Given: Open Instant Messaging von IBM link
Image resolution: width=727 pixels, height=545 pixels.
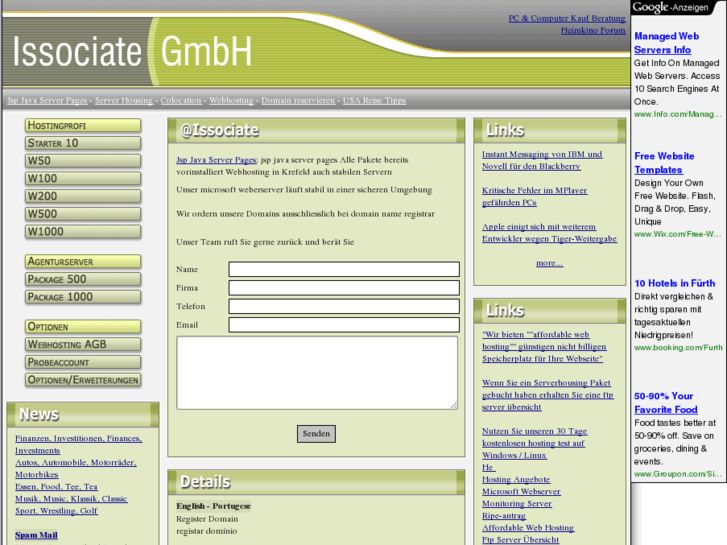Looking at the screenshot, I should click(x=542, y=160).
